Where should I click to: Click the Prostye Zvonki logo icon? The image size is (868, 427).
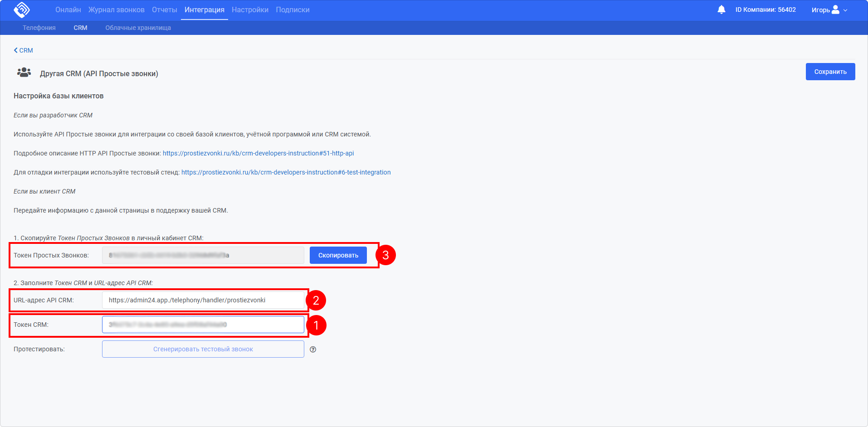click(22, 10)
